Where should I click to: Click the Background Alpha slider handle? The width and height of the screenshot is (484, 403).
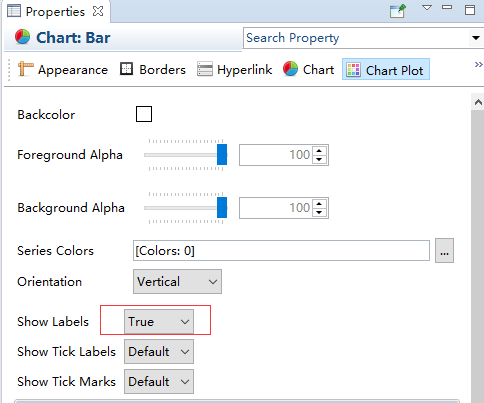tap(222, 207)
